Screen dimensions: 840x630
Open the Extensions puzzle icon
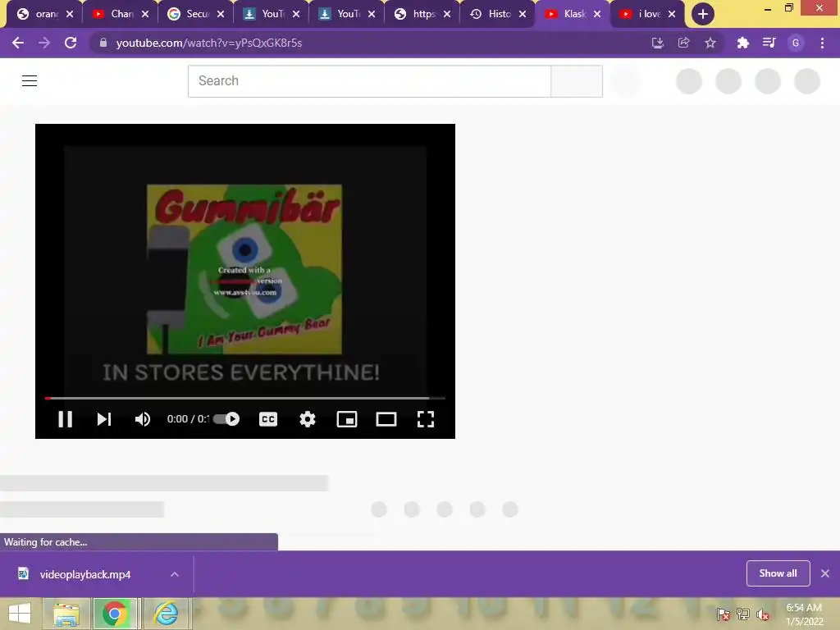pos(742,43)
